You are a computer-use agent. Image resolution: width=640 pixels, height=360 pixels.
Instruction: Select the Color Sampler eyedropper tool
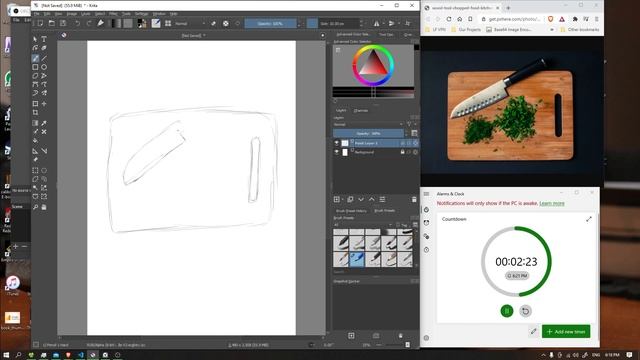(44, 123)
